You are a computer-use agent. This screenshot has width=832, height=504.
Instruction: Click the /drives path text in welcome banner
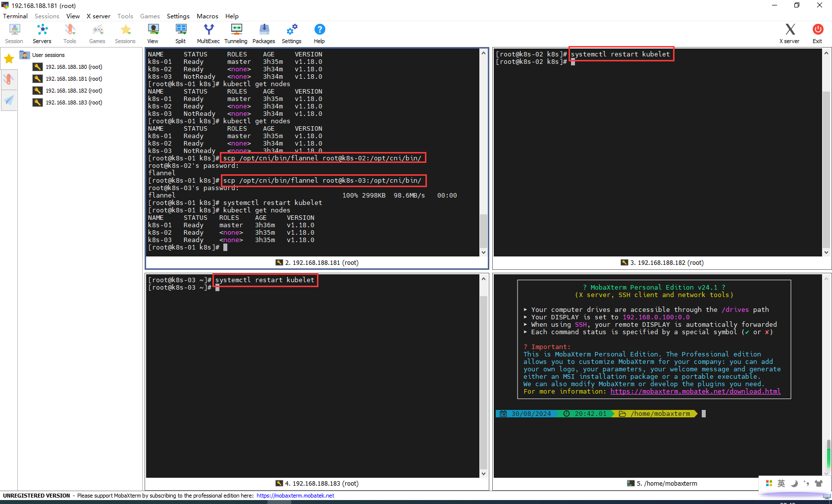click(735, 310)
